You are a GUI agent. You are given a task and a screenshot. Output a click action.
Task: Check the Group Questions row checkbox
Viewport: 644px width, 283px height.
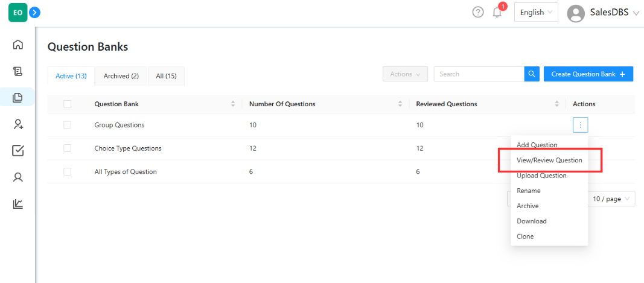coord(67,125)
